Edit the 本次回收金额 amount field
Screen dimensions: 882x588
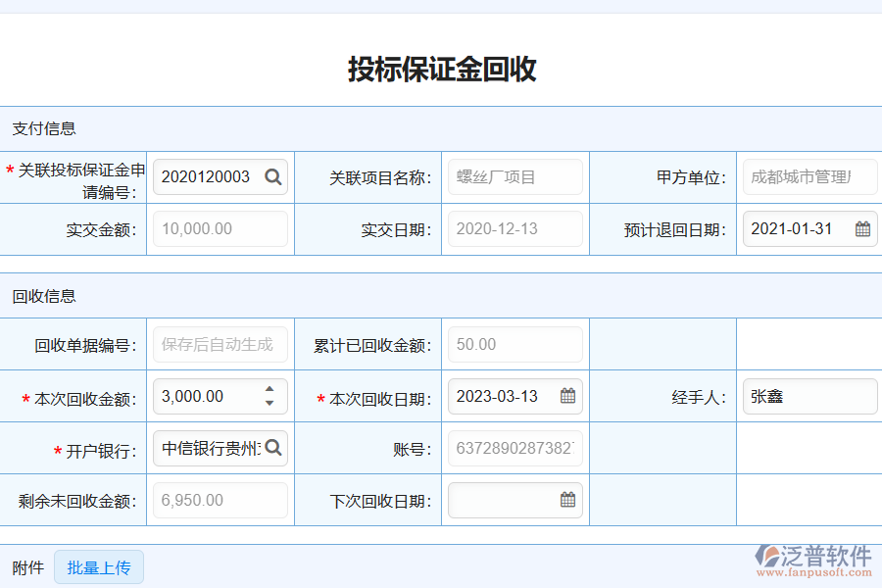coord(206,396)
